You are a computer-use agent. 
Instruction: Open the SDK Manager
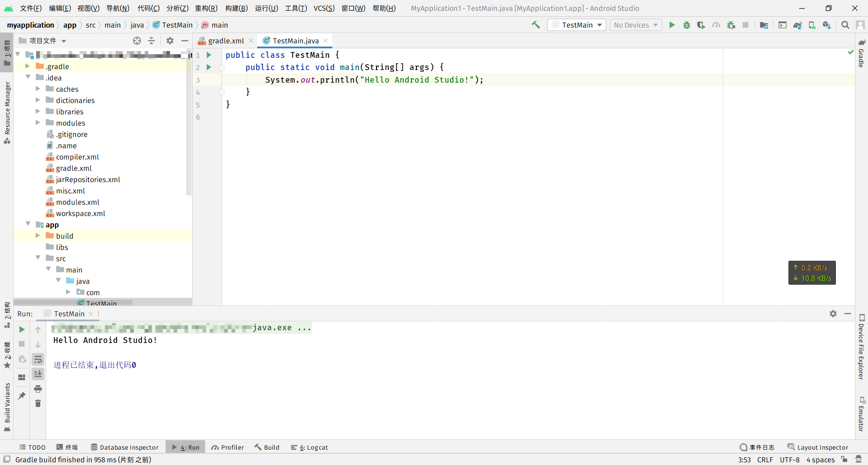click(x=827, y=25)
